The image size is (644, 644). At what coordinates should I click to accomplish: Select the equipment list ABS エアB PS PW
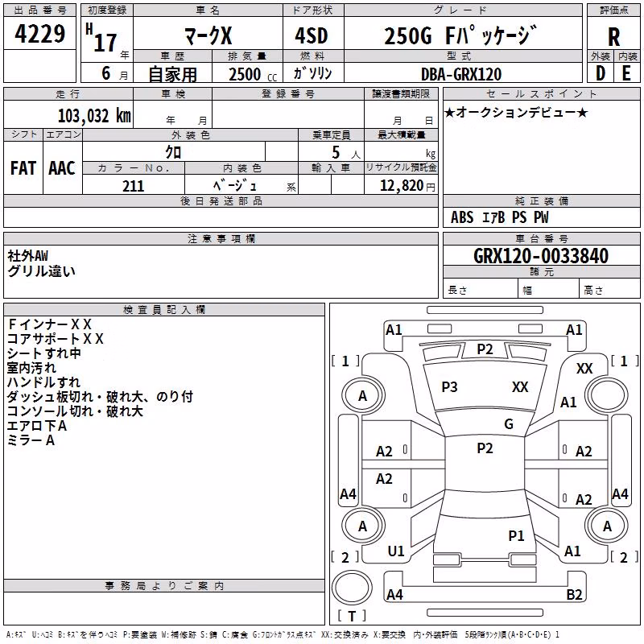click(x=499, y=217)
